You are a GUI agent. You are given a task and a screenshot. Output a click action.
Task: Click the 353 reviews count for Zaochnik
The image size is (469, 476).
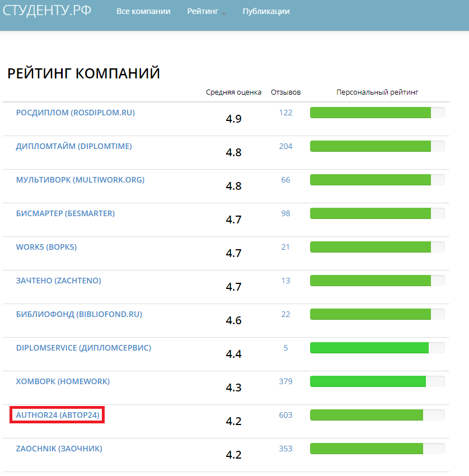pos(285,449)
